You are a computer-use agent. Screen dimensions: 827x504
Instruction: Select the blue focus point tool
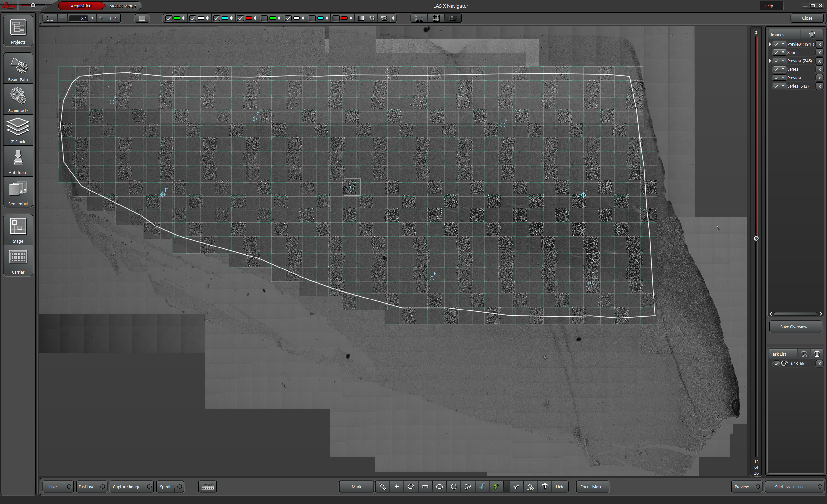point(482,487)
